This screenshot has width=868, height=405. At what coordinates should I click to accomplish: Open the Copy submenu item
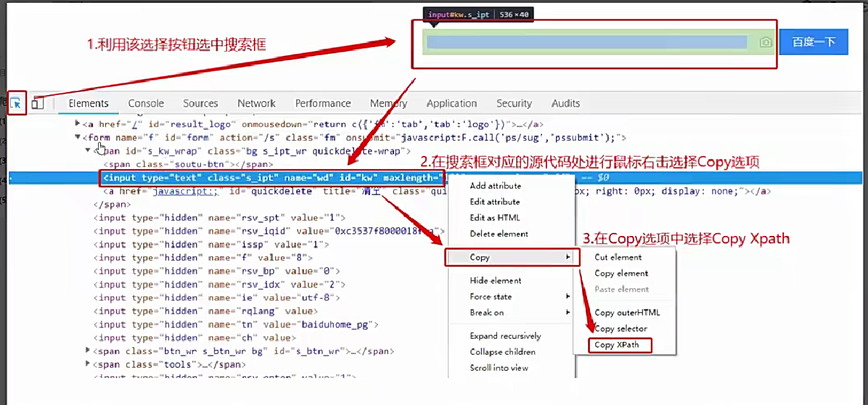pyautogui.click(x=512, y=257)
